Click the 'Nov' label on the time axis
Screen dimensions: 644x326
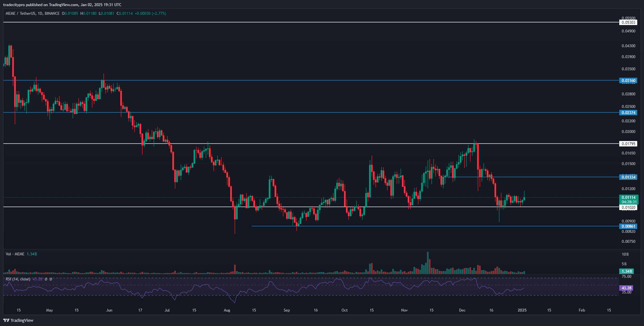click(404, 310)
